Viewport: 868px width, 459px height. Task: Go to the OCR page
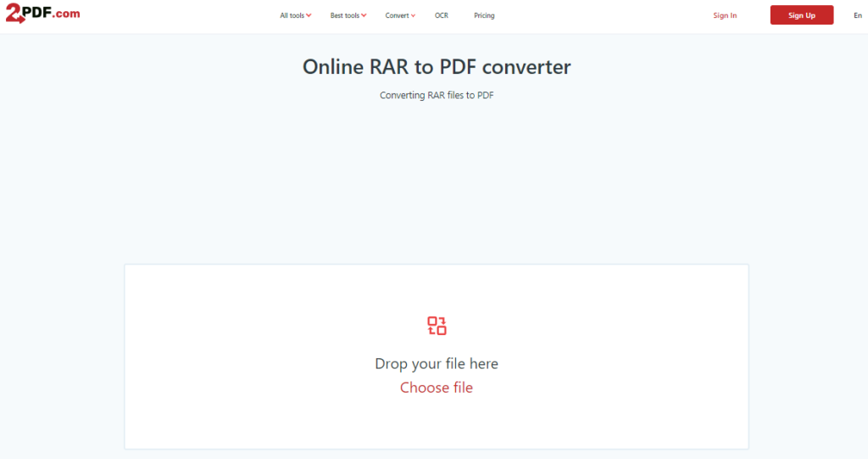[x=442, y=15]
